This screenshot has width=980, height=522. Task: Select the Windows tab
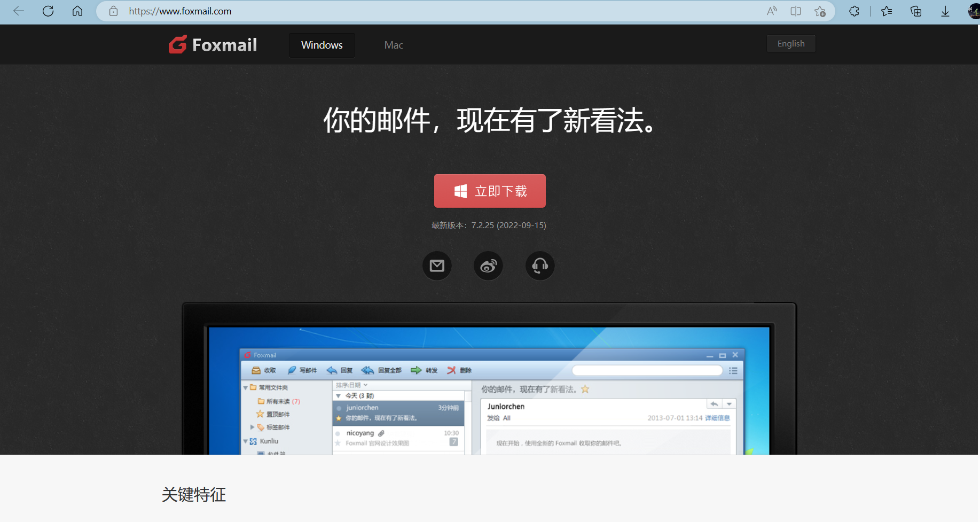[x=322, y=45]
